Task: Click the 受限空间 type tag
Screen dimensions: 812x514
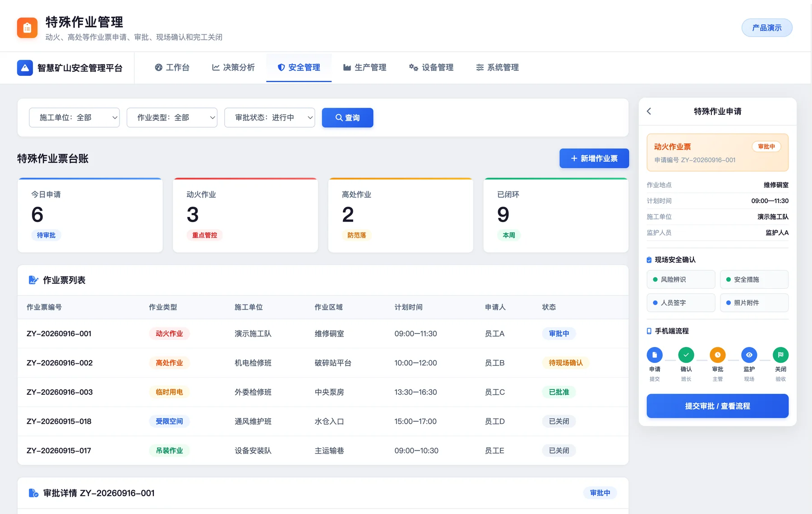Action: (x=169, y=421)
